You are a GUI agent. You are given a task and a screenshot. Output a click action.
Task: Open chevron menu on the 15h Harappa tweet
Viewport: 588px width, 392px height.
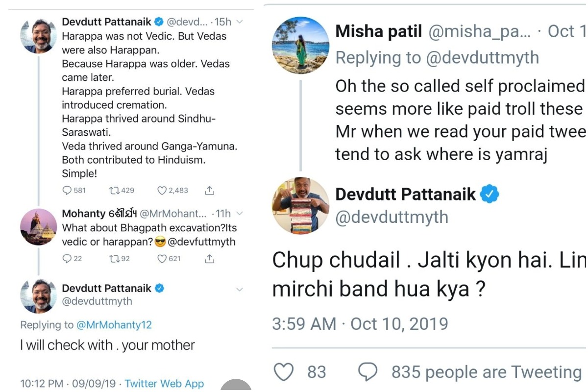(x=240, y=22)
